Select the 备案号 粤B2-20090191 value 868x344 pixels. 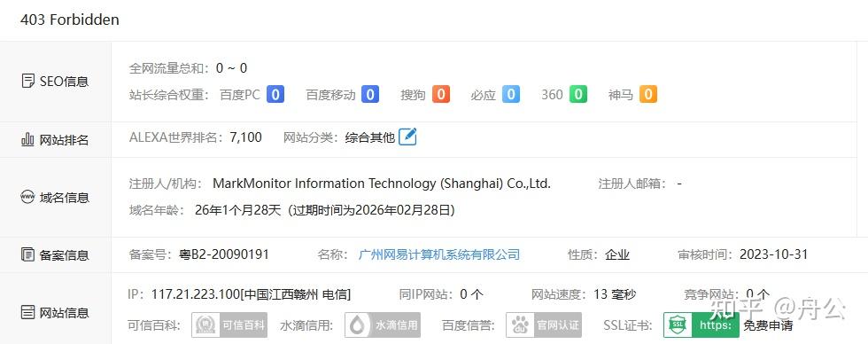click(224, 254)
